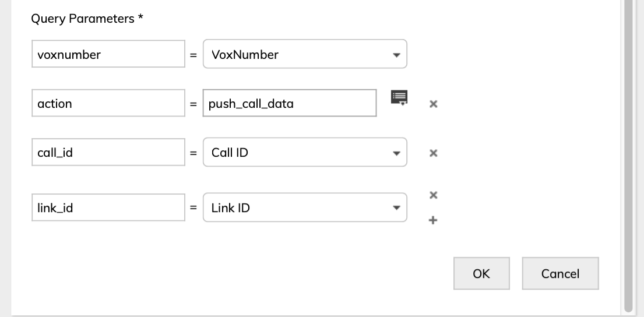Click into the link_id name field
644x317 pixels.
point(108,207)
